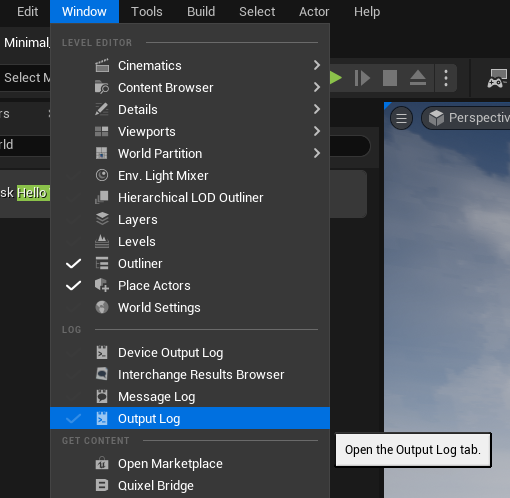
Task: Click the Hierarchical LOD Outliner icon
Action: click(x=102, y=197)
